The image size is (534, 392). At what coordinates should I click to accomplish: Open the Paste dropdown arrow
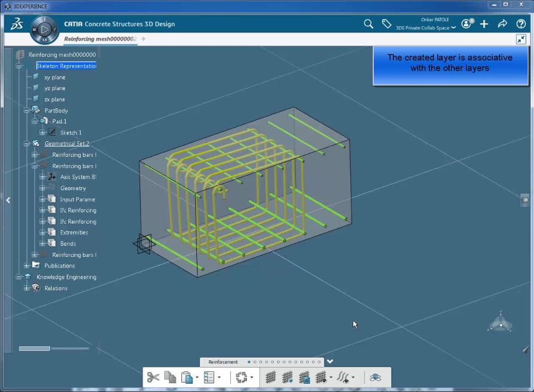coord(197,378)
